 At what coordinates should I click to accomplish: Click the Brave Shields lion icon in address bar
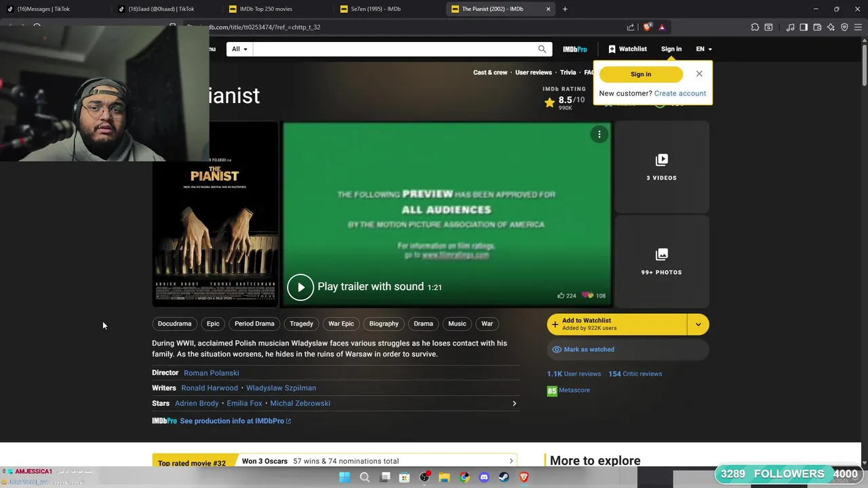point(647,27)
